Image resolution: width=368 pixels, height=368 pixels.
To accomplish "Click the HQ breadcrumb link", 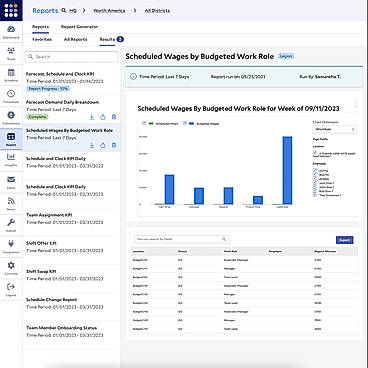I will 73,11.
